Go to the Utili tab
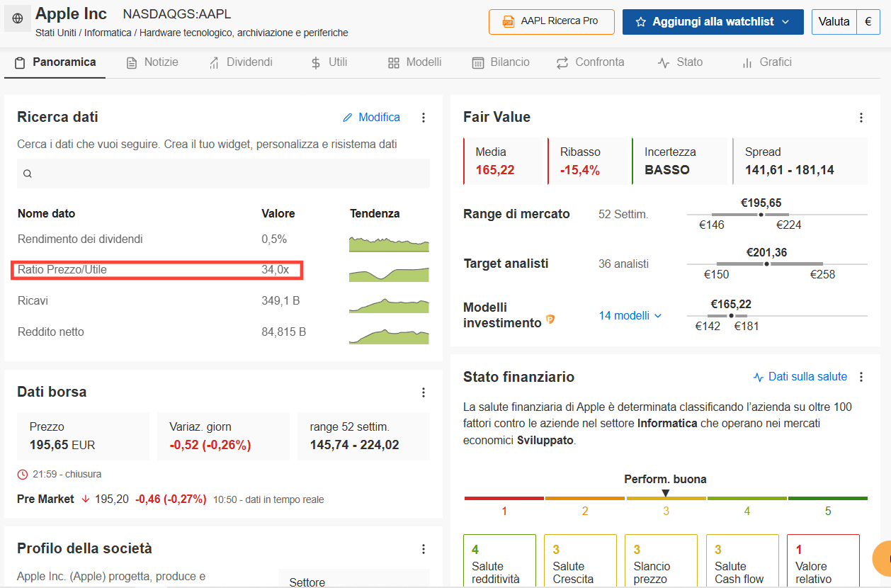This screenshot has height=588, width=891. pyautogui.click(x=329, y=62)
